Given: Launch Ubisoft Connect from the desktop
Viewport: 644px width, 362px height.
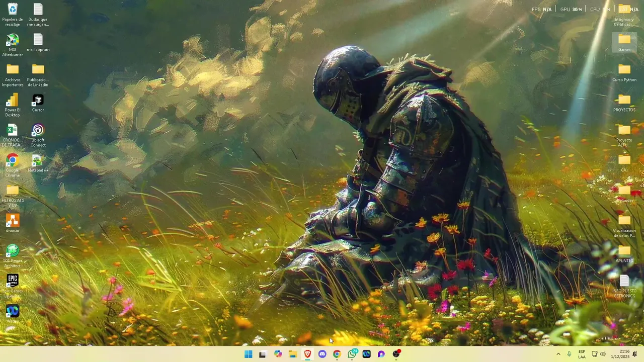Looking at the screenshot, I should pyautogui.click(x=38, y=136).
